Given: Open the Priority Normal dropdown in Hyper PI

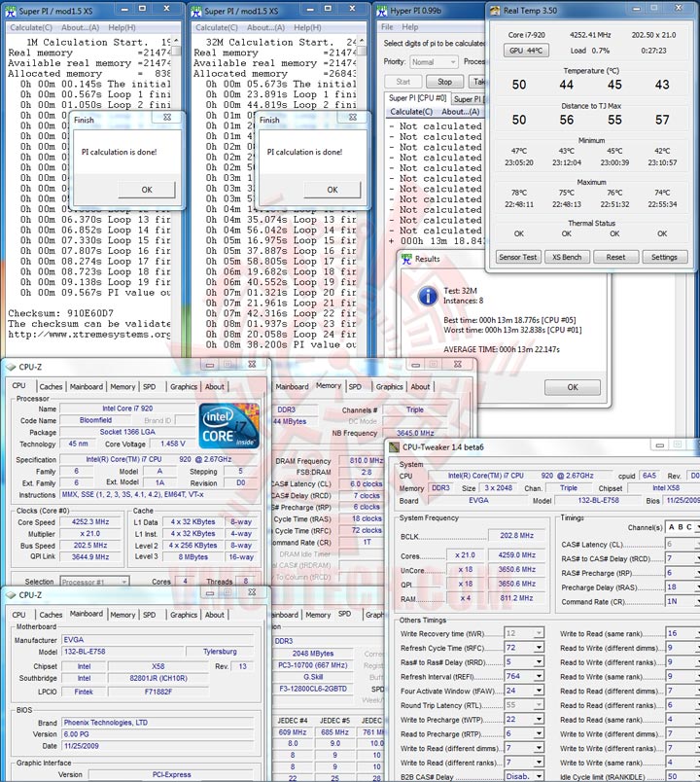Looking at the screenshot, I should [x=434, y=62].
